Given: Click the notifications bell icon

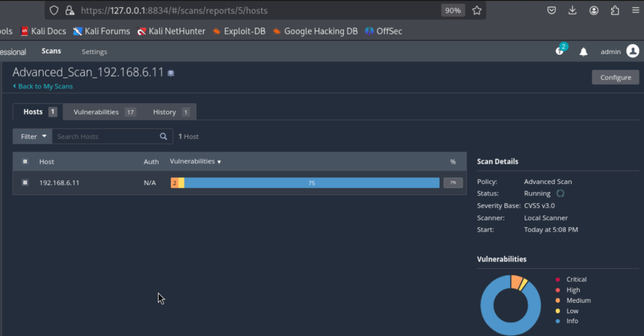Looking at the screenshot, I should tap(583, 52).
